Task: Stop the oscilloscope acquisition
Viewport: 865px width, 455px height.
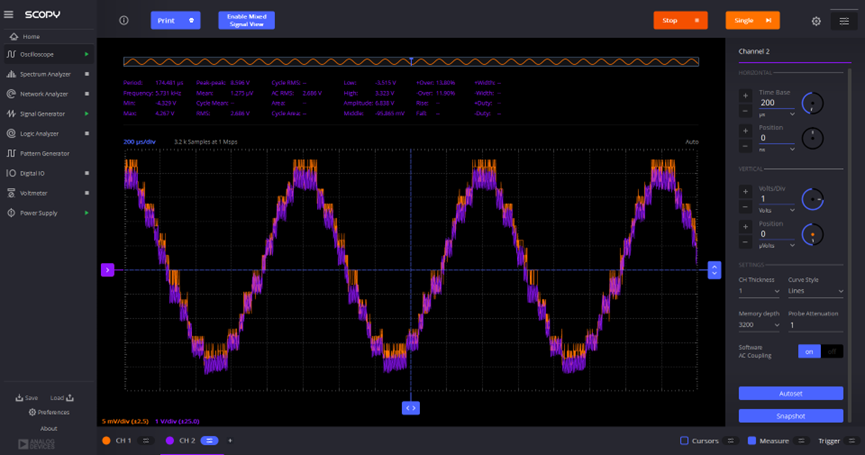Action: tap(680, 20)
